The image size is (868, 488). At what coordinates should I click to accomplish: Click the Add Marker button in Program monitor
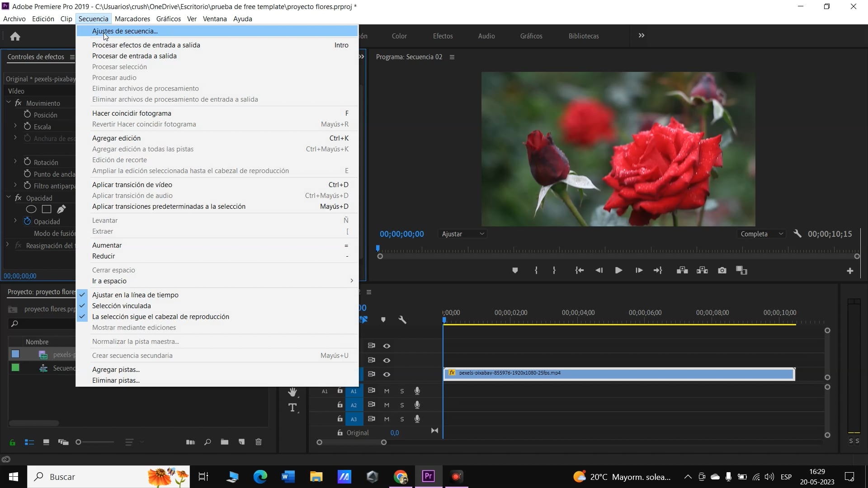[x=515, y=270]
